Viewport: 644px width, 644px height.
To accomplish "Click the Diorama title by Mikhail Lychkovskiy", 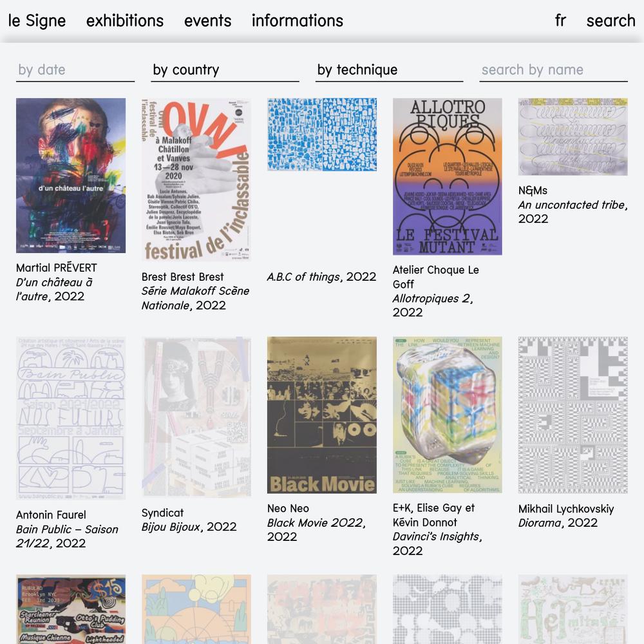I will pyautogui.click(x=539, y=523).
